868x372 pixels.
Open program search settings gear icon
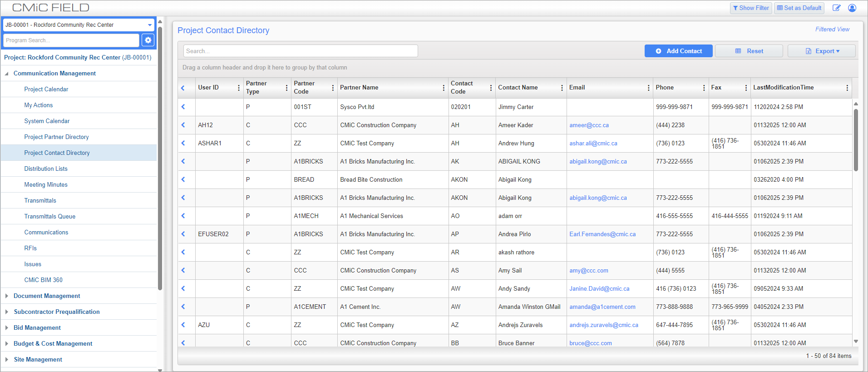(148, 40)
